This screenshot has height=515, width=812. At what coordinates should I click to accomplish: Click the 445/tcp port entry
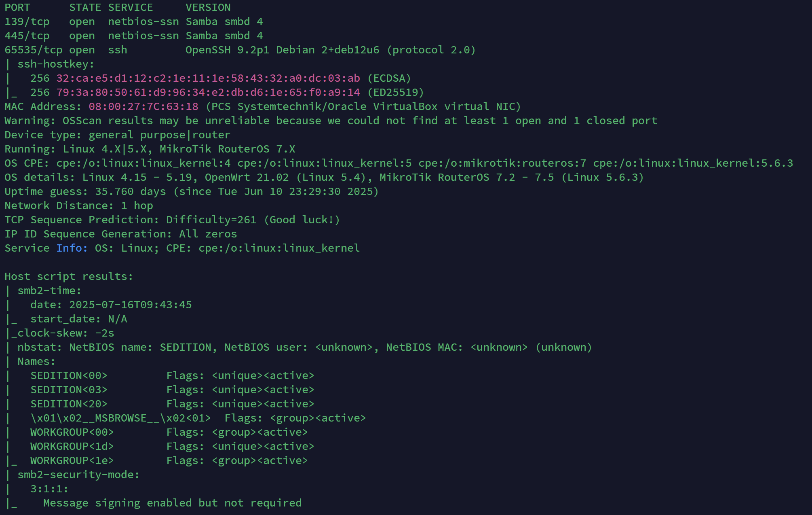pyautogui.click(x=27, y=36)
